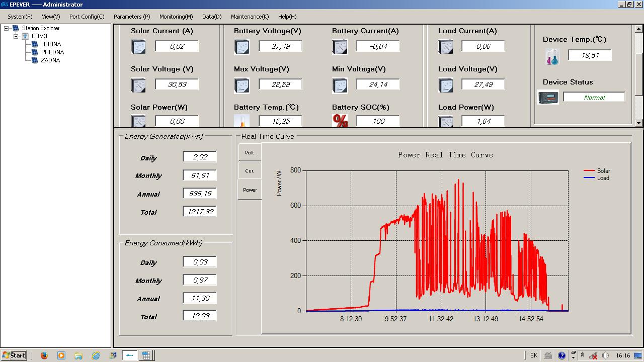
Task: Select the ZADNA station
Action: pyautogui.click(x=50, y=60)
